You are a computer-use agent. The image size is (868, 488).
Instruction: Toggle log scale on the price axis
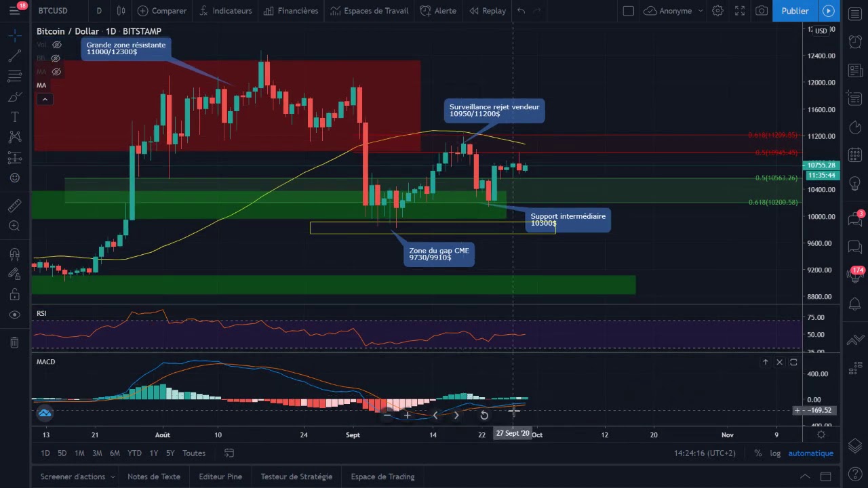coord(775,453)
